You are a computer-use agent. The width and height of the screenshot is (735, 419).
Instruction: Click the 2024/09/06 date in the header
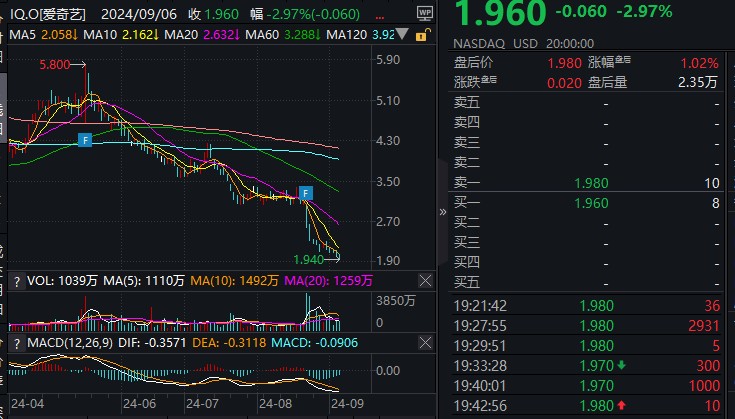(x=139, y=15)
